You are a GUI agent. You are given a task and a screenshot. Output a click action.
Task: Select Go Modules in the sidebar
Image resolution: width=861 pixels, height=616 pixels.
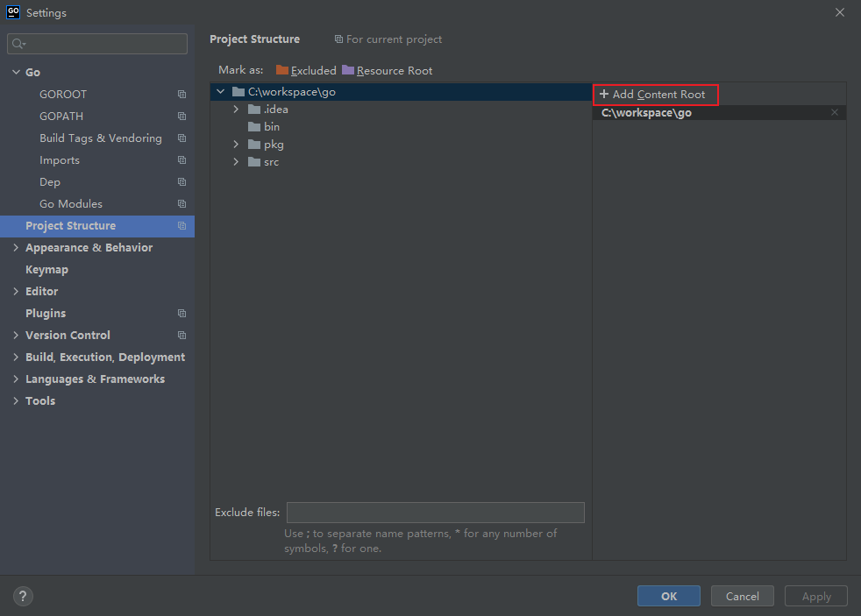[71, 204]
